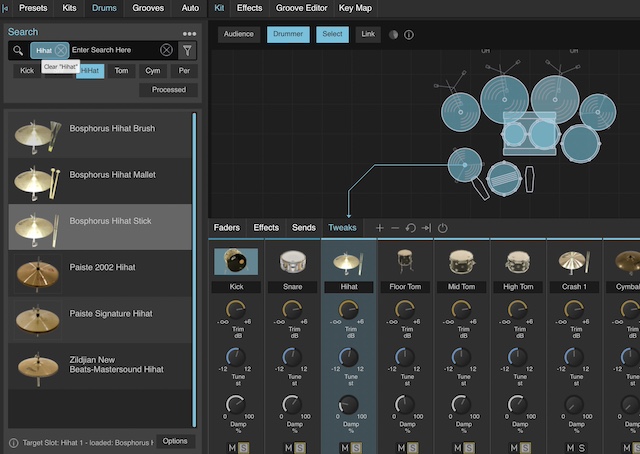This screenshot has width=640, height=454.
Task: Collapse the left browser panel
Action: (x=6, y=7)
